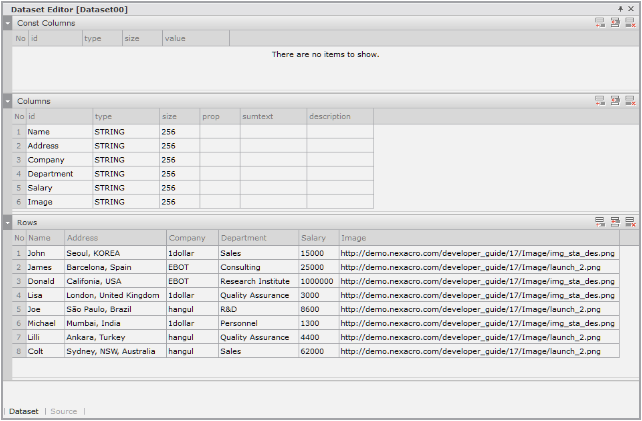Screen dimensions: 642x421
Task: Click the insert column icon in Columns section
Action: (x=615, y=101)
